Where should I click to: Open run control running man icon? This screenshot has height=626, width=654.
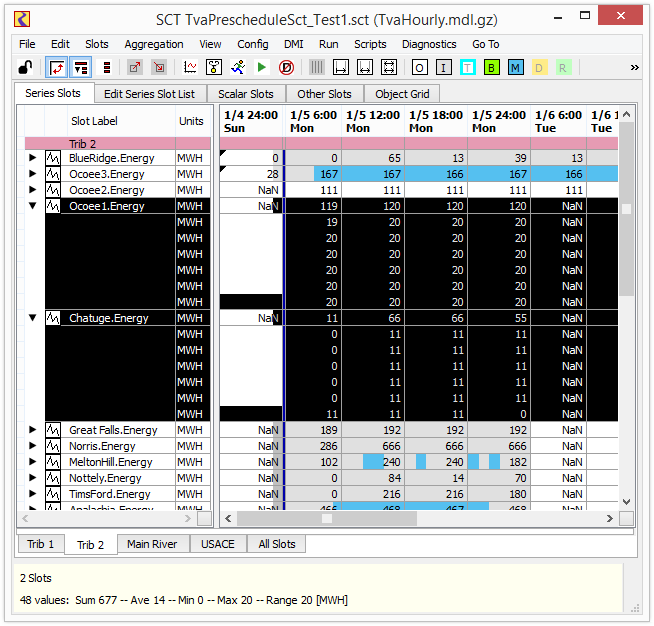pos(238,67)
